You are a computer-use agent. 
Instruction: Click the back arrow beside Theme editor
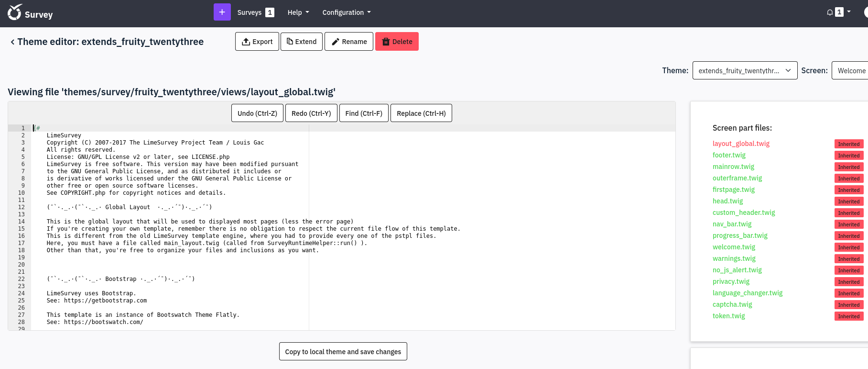coord(12,42)
